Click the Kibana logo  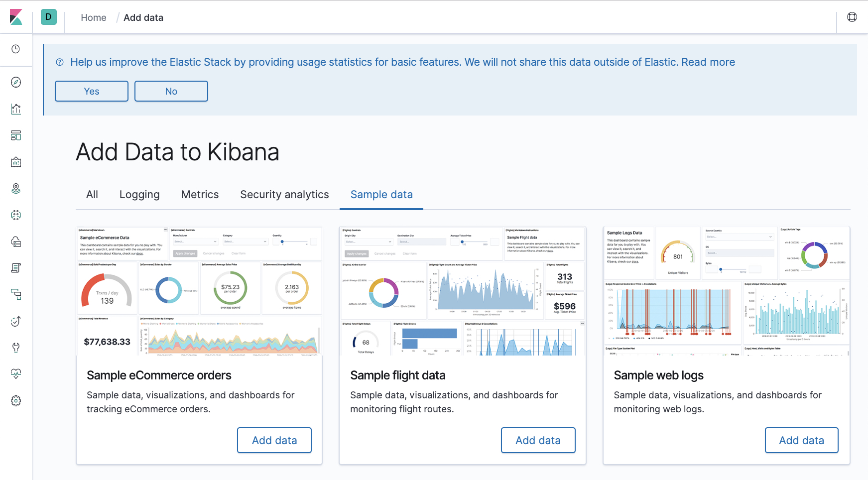(x=16, y=17)
